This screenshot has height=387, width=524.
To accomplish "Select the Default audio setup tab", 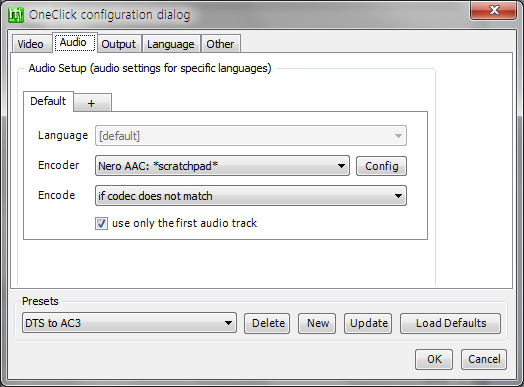I will point(48,101).
